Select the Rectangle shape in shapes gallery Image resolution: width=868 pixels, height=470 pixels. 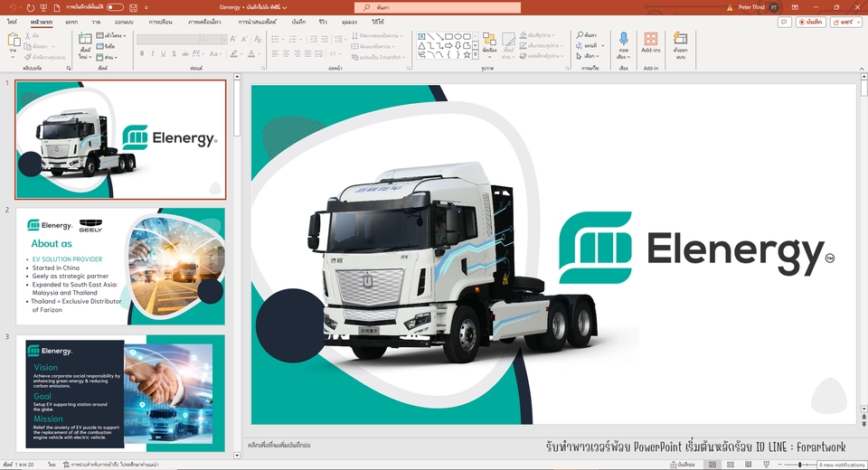tap(449, 36)
